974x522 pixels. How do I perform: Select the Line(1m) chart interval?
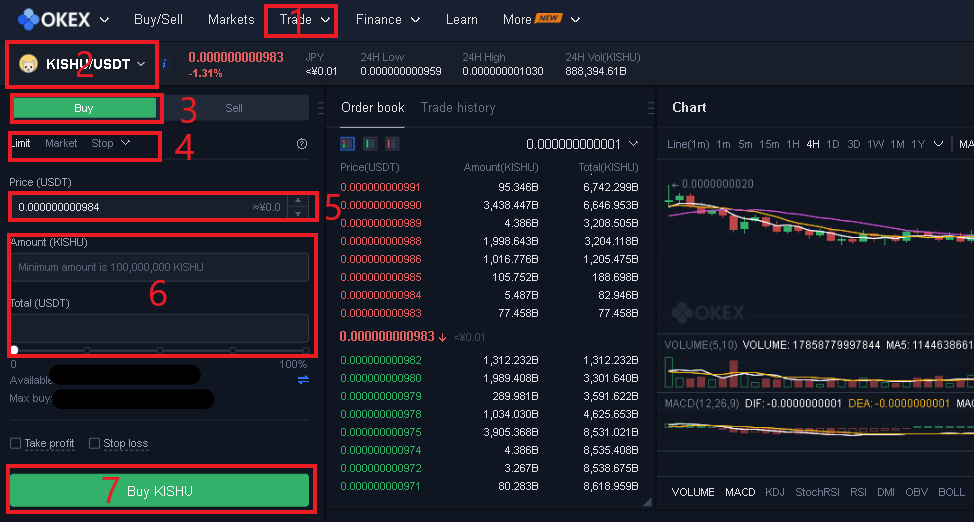(x=688, y=144)
